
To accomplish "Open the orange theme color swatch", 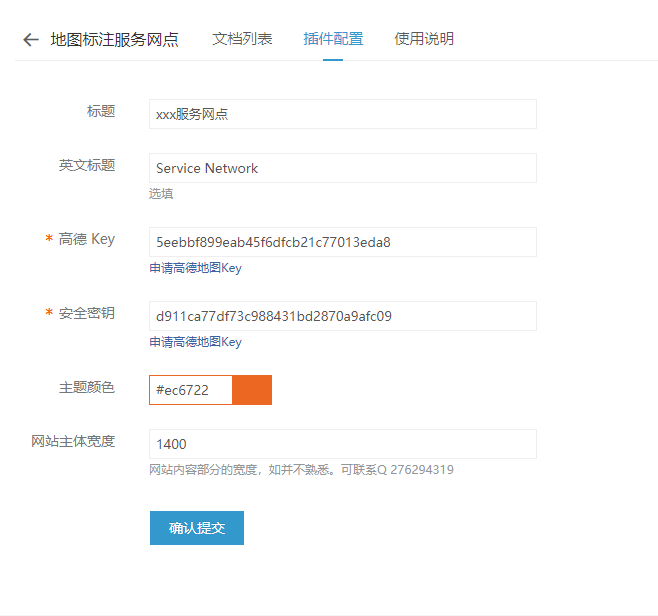I will coord(252,390).
